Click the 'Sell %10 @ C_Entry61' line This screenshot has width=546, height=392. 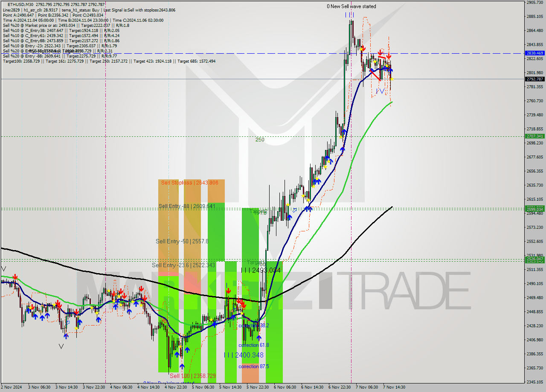(61, 35)
